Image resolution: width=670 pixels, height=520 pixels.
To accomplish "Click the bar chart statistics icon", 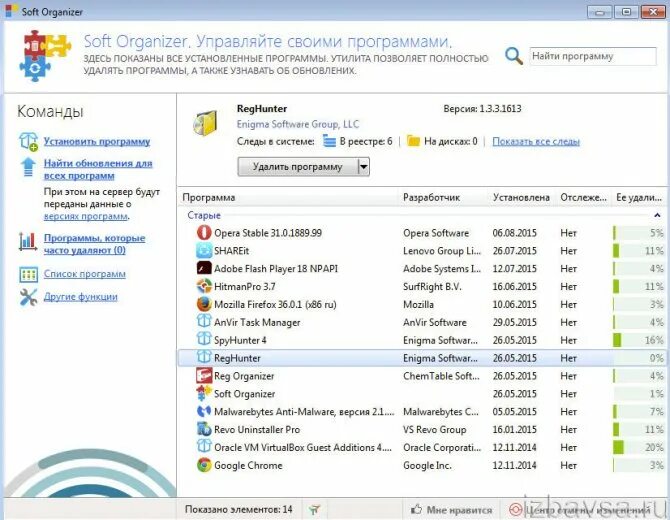I will tap(28, 241).
